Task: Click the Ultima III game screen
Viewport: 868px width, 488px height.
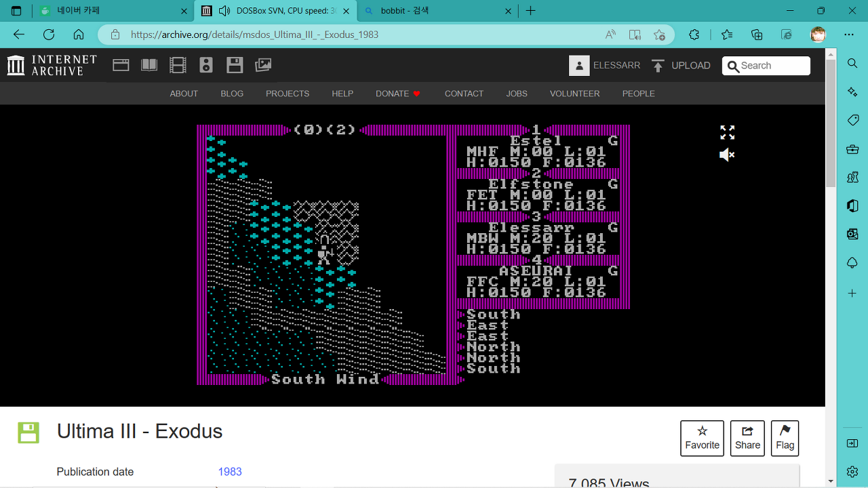Action: pyautogui.click(x=414, y=255)
